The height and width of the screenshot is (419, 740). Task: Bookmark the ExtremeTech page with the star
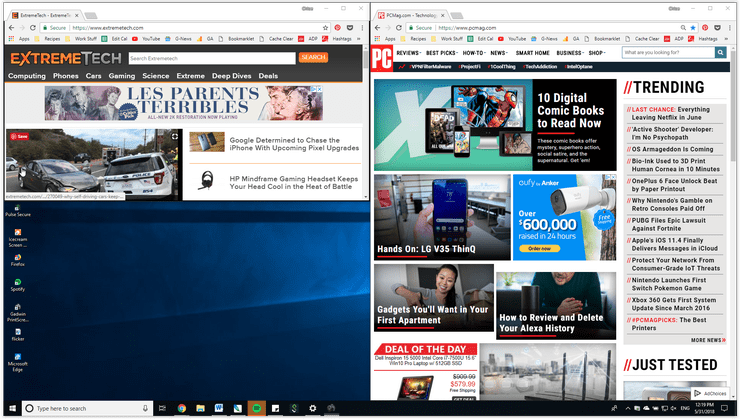[x=325, y=28]
